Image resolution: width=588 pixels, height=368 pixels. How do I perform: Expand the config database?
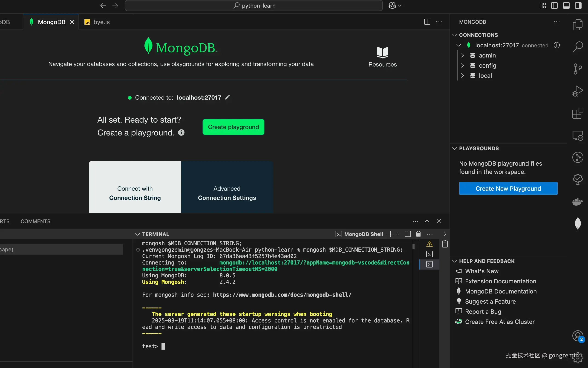pyautogui.click(x=462, y=66)
